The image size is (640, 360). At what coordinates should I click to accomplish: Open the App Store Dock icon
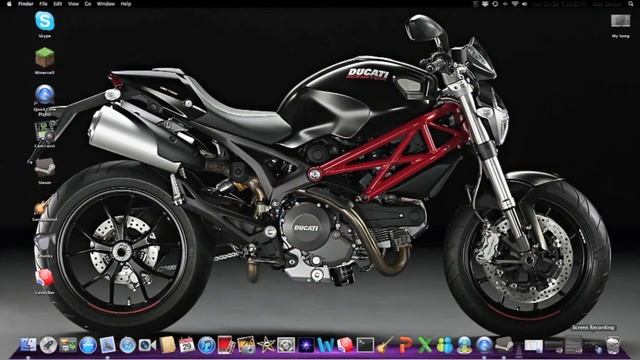(x=88, y=345)
